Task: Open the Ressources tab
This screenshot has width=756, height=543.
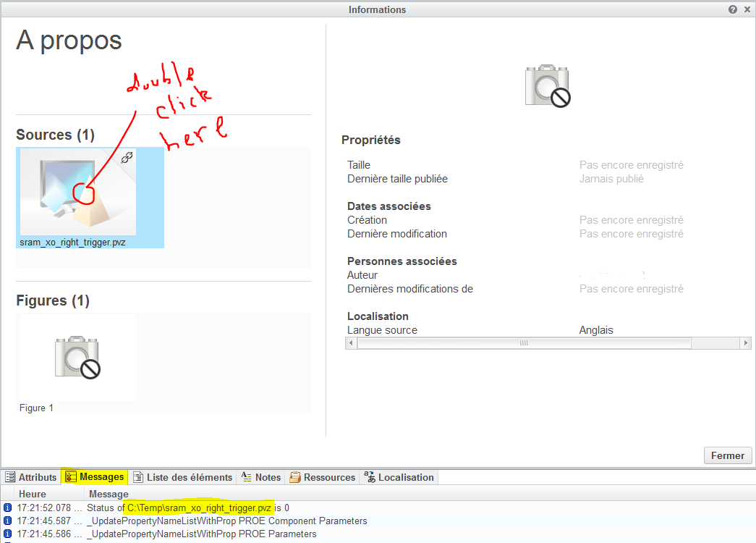Action: [x=322, y=477]
